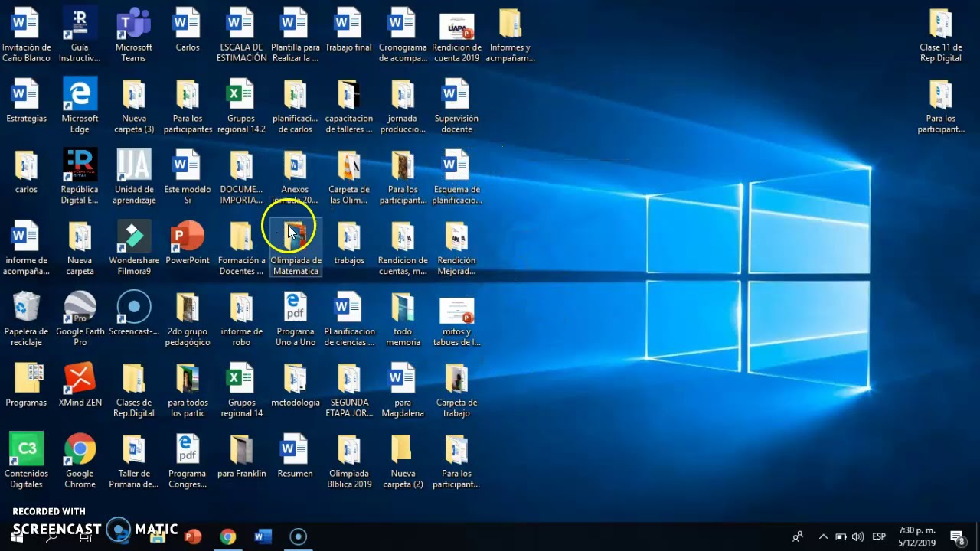Screen dimensions: 980x551
Task: Select the Google Earth Pro icon
Action: click(x=80, y=319)
